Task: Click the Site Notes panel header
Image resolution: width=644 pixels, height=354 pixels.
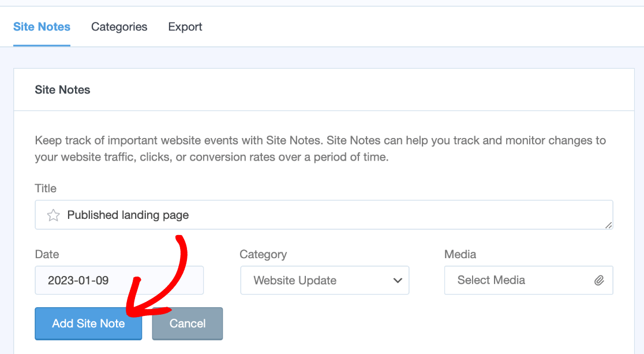Action: tap(62, 90)
